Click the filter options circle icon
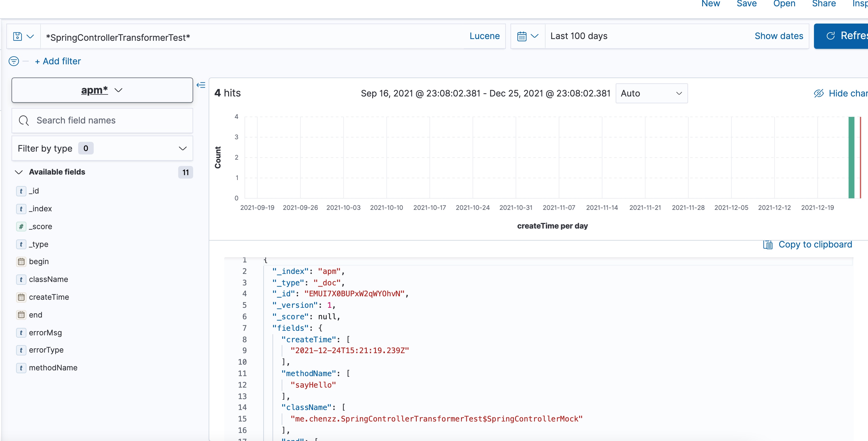 (x=14, y=61)
